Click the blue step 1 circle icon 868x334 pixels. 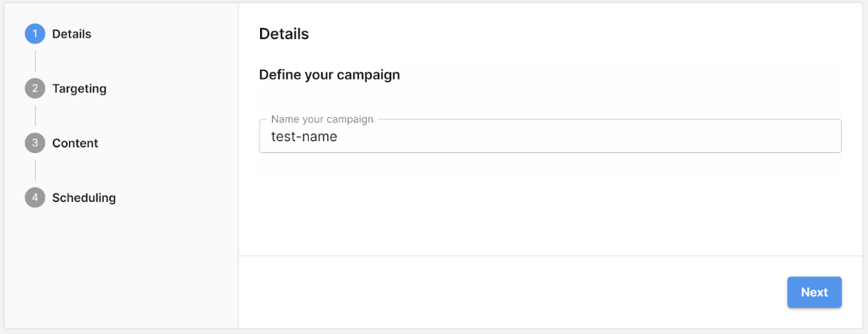[x=34, y=34]
